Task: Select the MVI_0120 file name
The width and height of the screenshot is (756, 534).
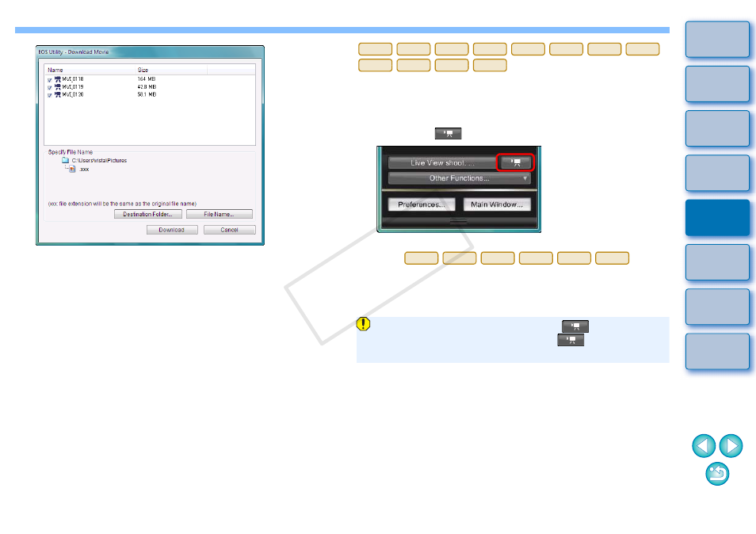Action: [x=73, y=94]
